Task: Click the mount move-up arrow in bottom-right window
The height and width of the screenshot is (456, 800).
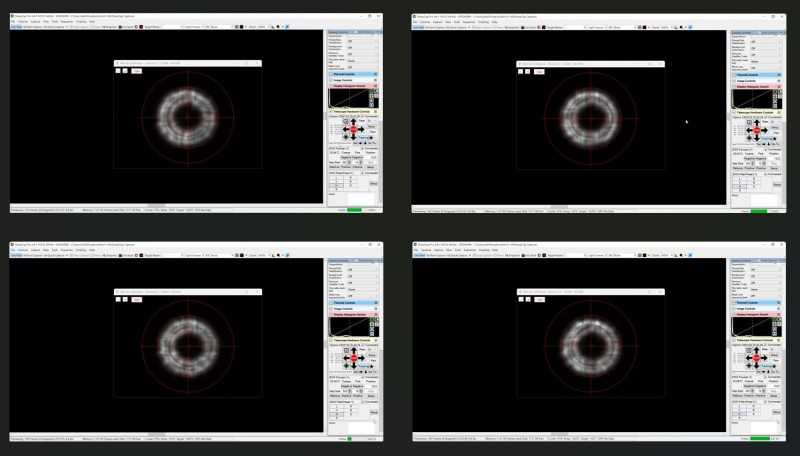Action: [757, 351]
